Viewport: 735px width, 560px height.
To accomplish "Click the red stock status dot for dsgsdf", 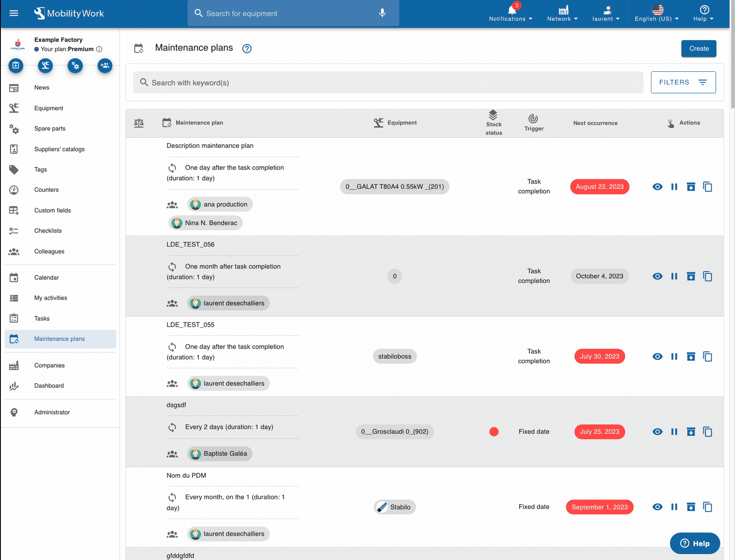I will pyautogui.click(x=494, y=432).
